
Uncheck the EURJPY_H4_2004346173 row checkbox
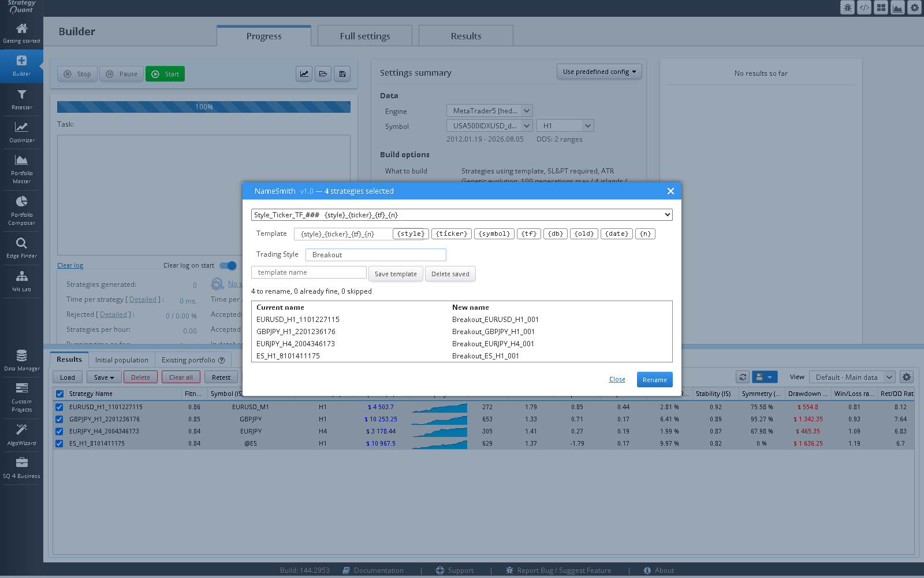coord(59,431)
